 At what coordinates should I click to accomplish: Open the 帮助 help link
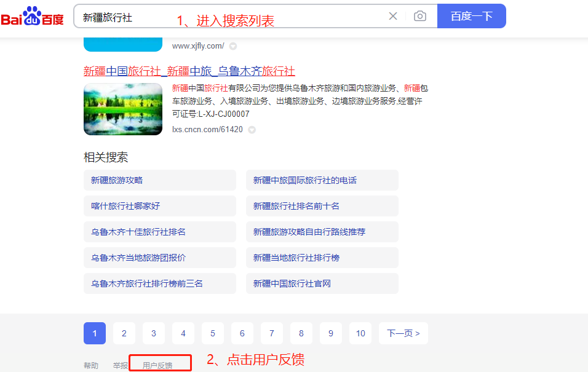(91, 365)
